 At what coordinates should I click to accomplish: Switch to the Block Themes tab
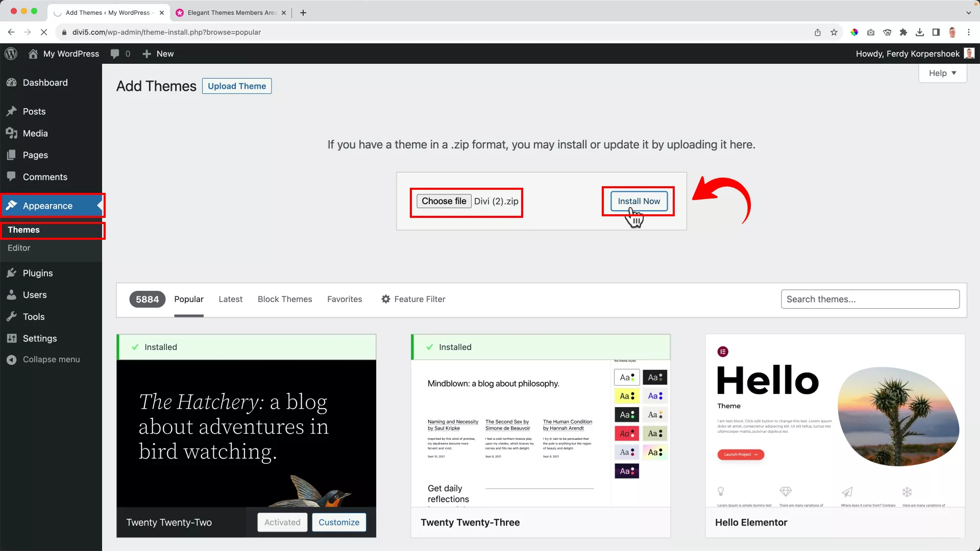pyautogui.click(x=284, y=299)
